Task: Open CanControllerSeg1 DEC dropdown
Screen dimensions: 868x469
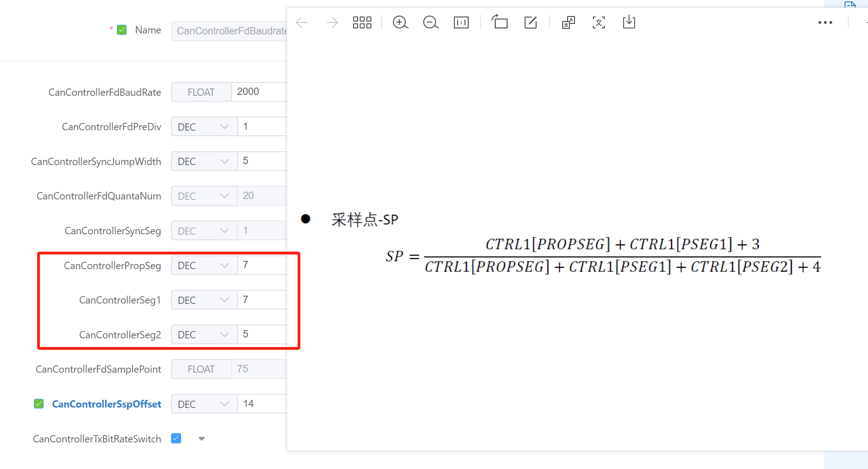Action: 204,300
